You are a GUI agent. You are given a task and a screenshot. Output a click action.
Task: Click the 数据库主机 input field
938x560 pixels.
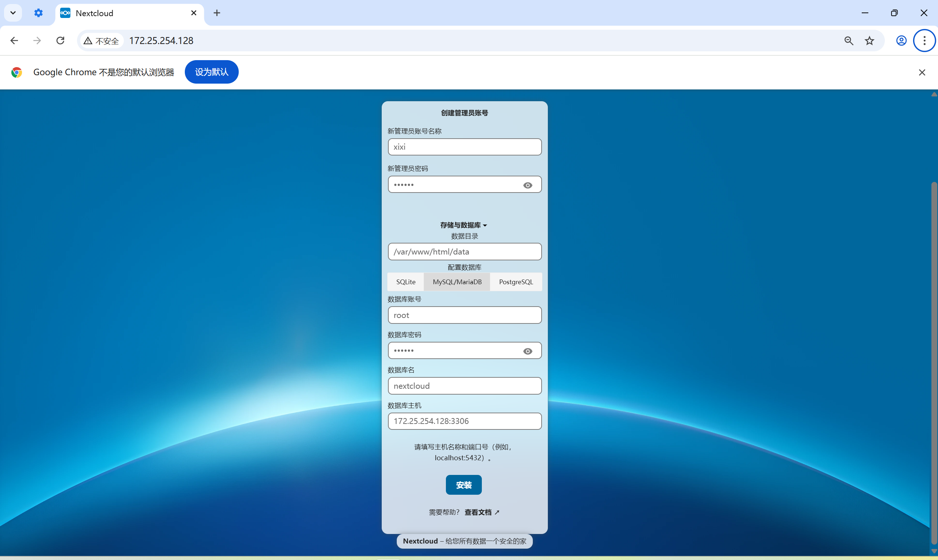pos(465,421)
